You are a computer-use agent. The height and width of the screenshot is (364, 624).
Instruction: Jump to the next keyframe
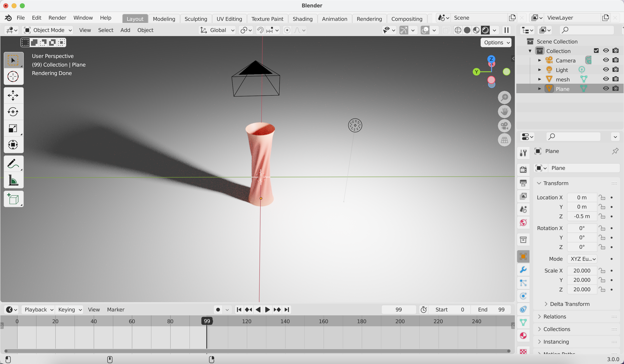point(277,310)
